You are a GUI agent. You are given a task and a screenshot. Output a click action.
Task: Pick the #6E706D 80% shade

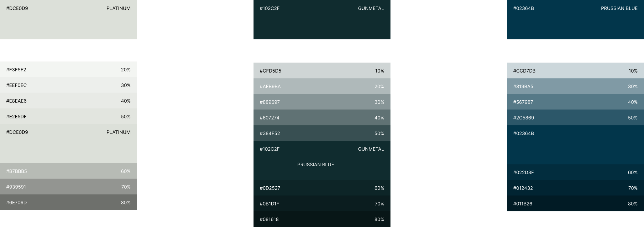tap(68, 202)
